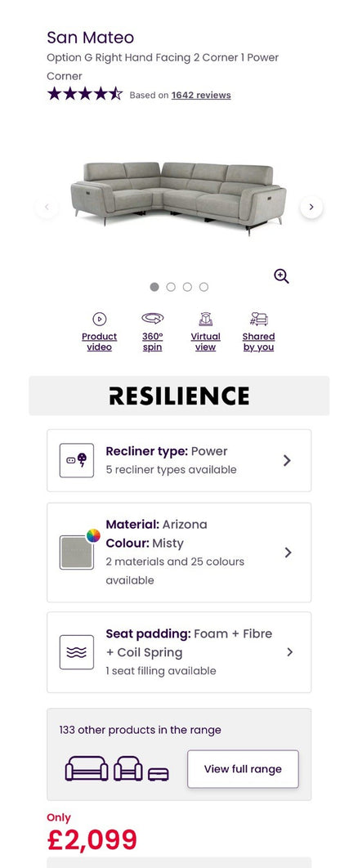Launch the 360° spin viewer icon
This screenshot has width=340, height=868.
coord(152,318)
